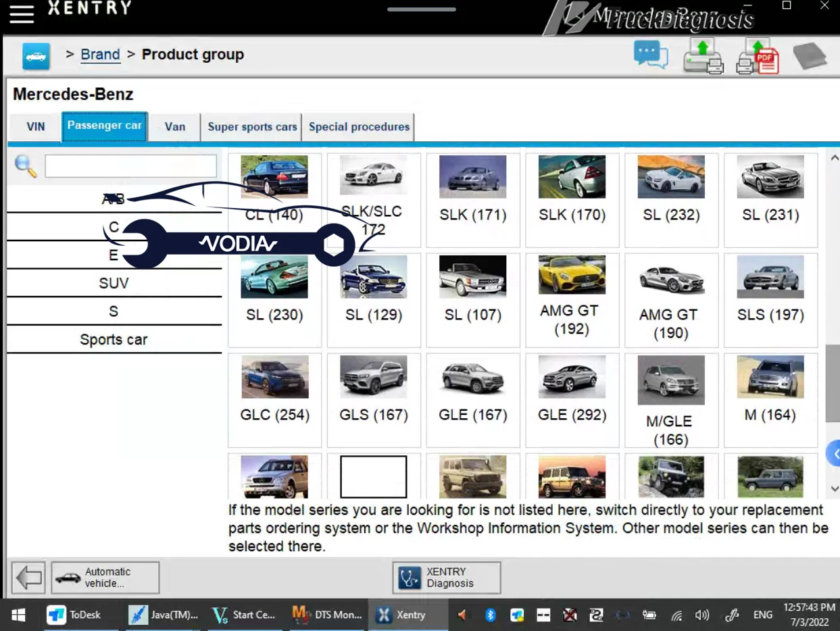Select AMG GT (192) model
The image size is (840, 631).
click(572, 300)
